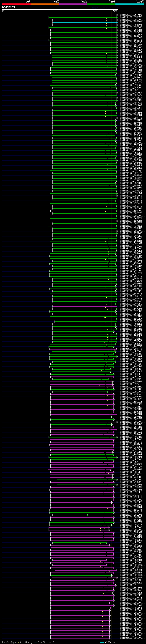Select label UniRef100_C7IWC7
The width and height of the screenshot is (146, 644).
pyautogui.click(x=131, y=35)
